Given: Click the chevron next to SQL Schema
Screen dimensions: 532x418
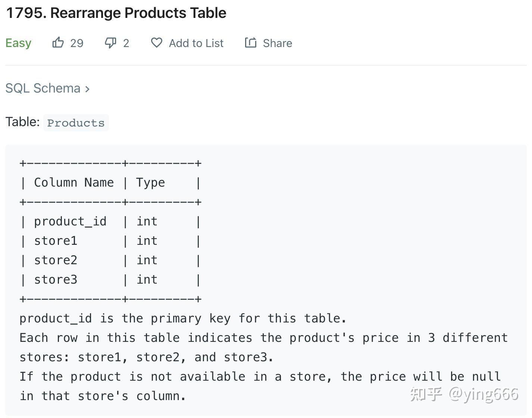Looking at the screenshot, I should 88,88.
